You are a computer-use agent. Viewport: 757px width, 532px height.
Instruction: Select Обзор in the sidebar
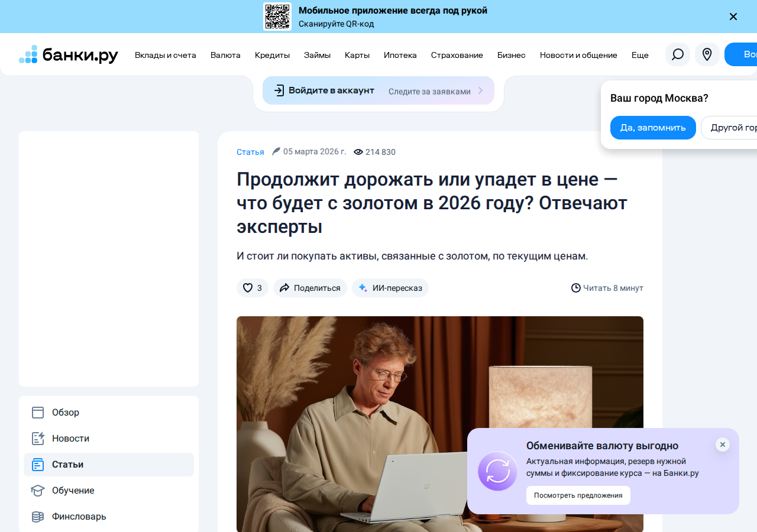coord(109,413)
